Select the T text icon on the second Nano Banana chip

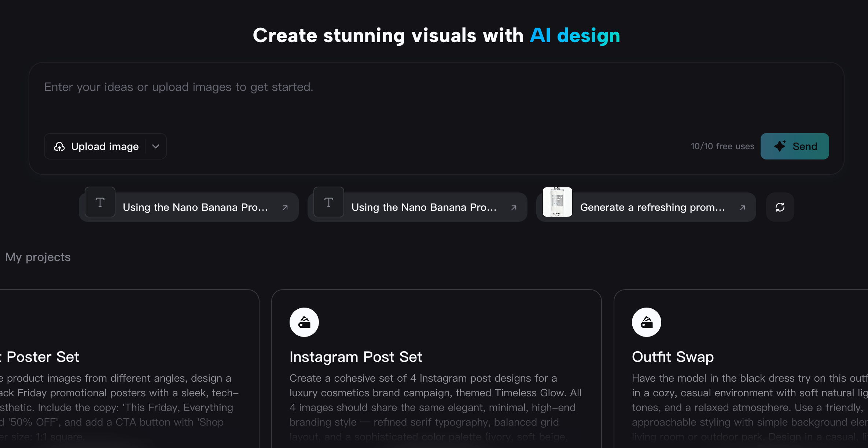point(328,202)
